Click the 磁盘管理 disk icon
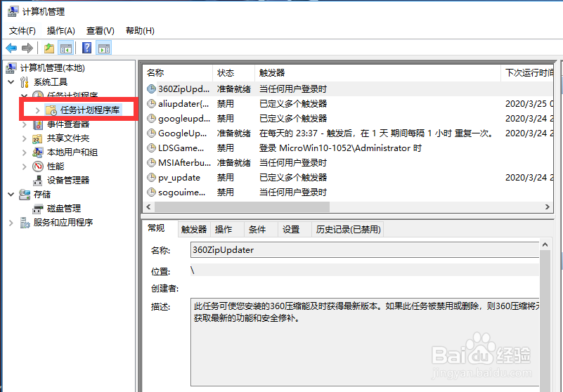 [x=38, y=209]
